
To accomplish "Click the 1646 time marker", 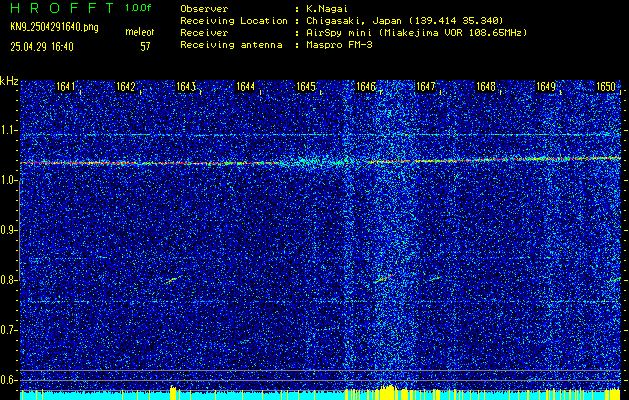I will 366,87.
